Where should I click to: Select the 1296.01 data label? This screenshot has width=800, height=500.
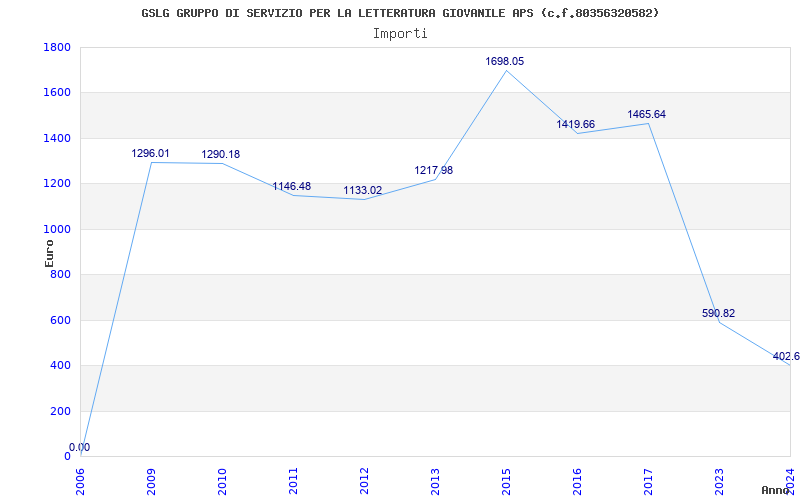pos(150,153)
